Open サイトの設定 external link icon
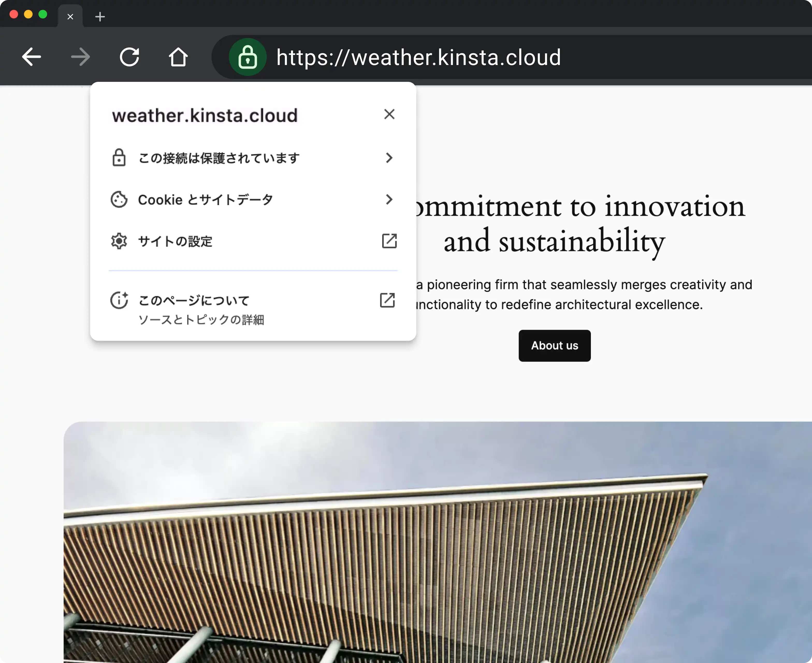 389,241
